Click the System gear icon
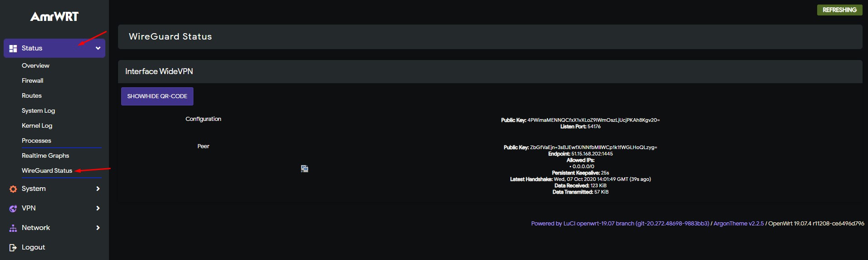The height and width of the screenshot is (260, 868). (x=13, y=189)
